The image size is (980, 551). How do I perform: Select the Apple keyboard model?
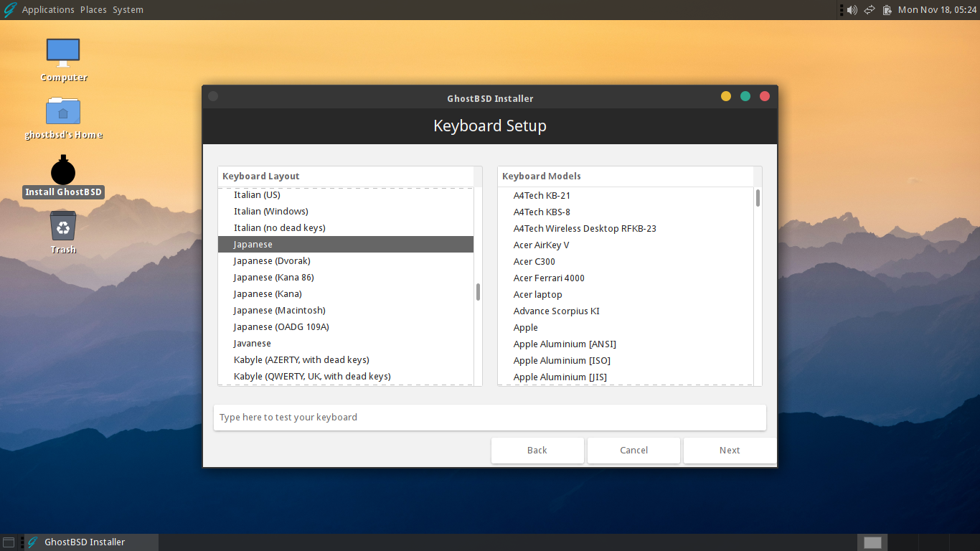point(525,327)
